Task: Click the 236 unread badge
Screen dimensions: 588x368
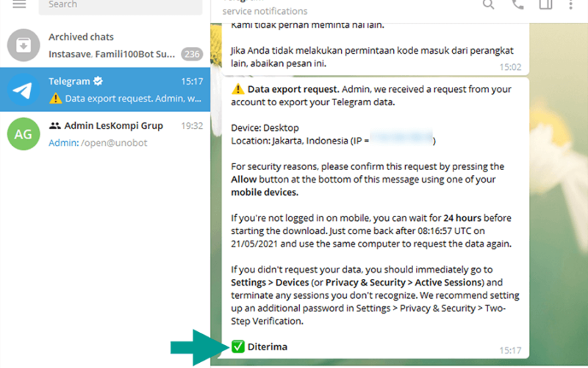Action: point(192,54)
